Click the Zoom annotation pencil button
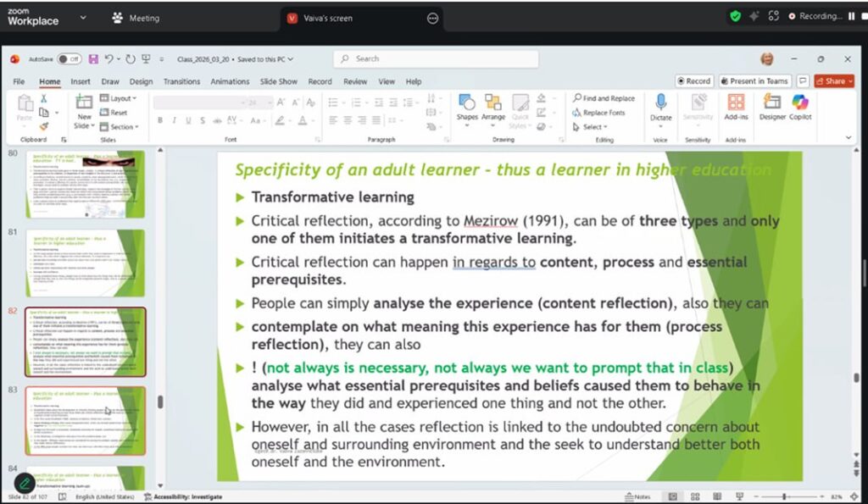 pyautogui.click(x=25, y=484)
